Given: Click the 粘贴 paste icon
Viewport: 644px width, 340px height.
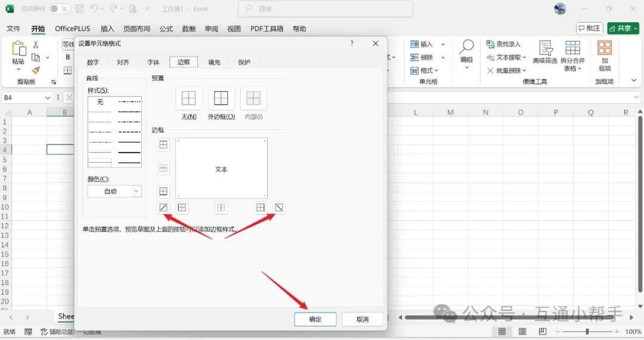Looking at the screenshot, I should 18,48.
